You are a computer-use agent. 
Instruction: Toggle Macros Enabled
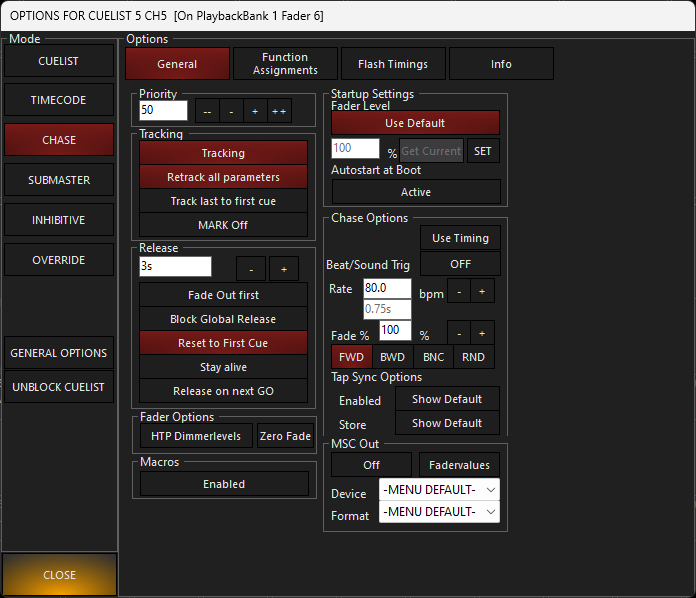(224, 484)
